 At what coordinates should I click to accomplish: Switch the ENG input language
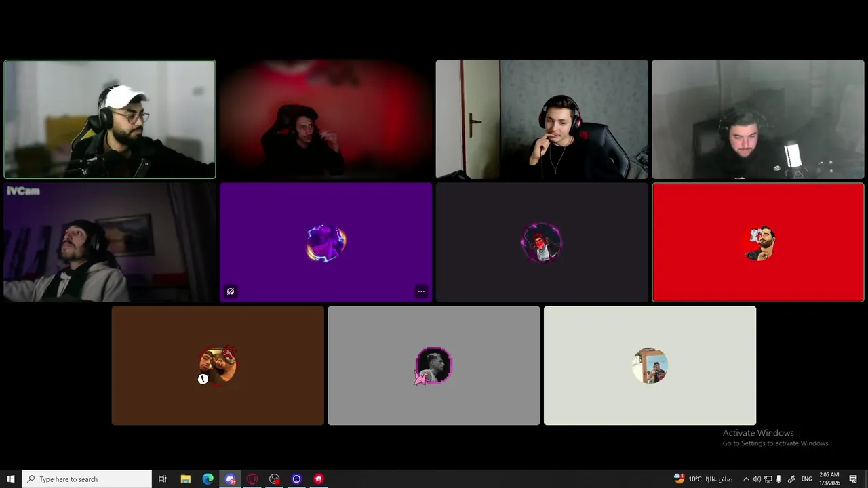[x=807, y=479]
